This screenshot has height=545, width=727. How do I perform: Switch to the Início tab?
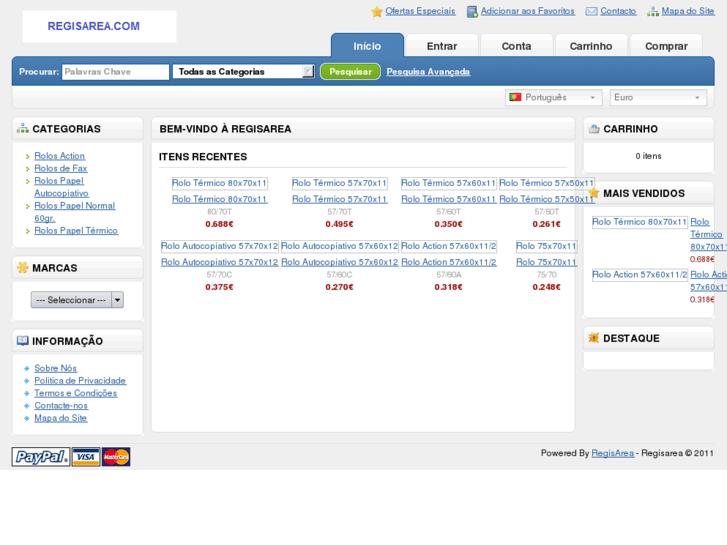pyautogui.click(x=367, y=45)
